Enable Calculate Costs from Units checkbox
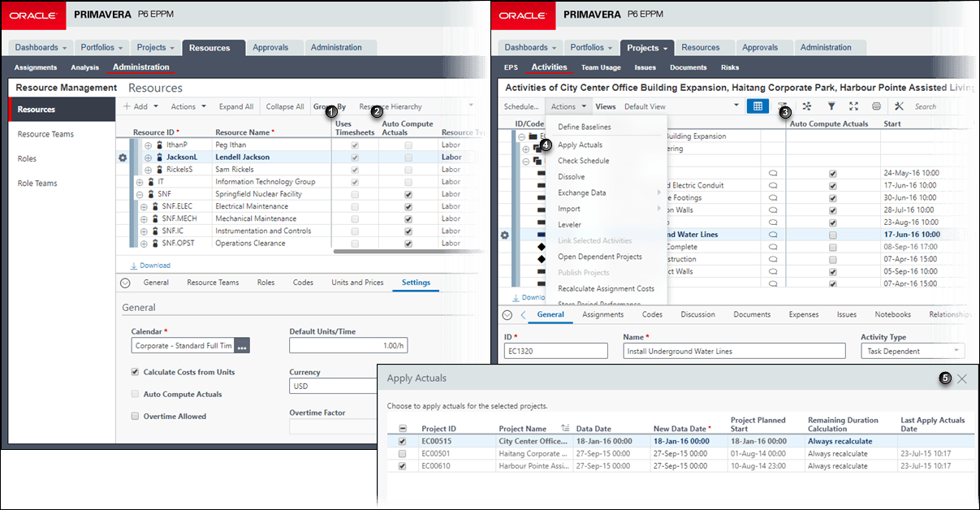The image size is (980, 510). tap(136, 372)
